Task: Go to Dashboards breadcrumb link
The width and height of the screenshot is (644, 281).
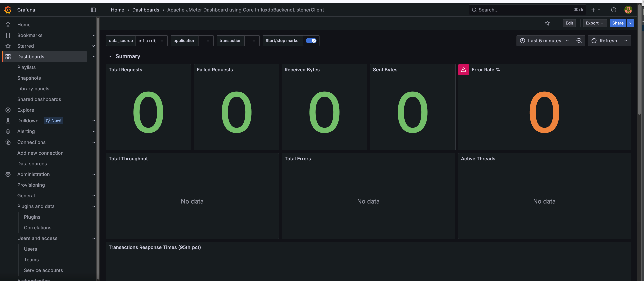Action: coord(146,10)
